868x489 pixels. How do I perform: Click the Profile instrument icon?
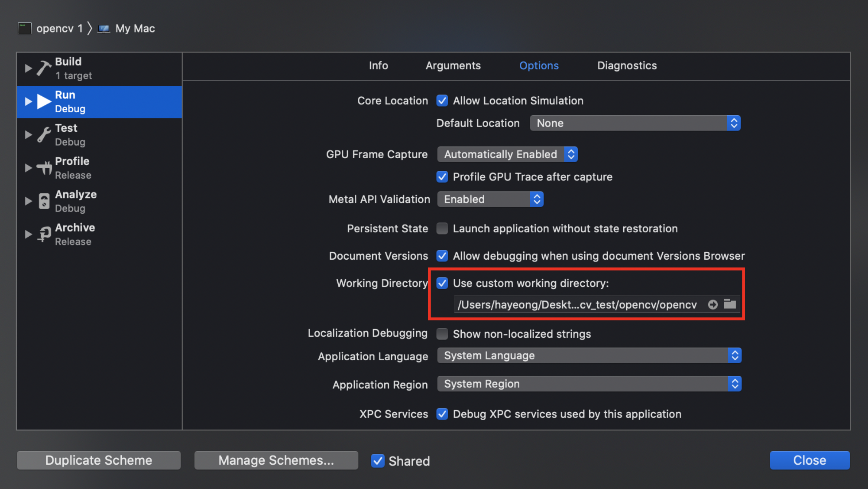tap(44, 168)
